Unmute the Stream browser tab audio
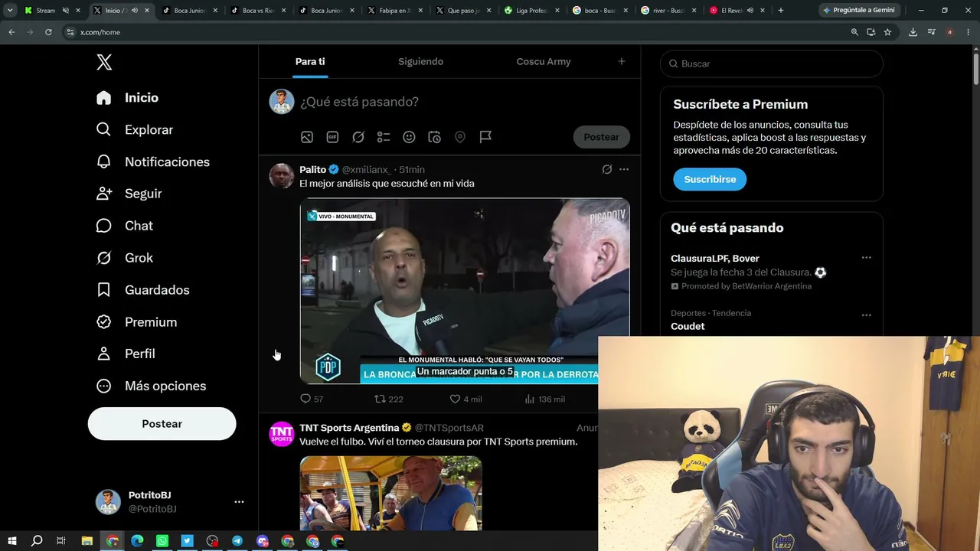980x551 pixels. [65, 11]
